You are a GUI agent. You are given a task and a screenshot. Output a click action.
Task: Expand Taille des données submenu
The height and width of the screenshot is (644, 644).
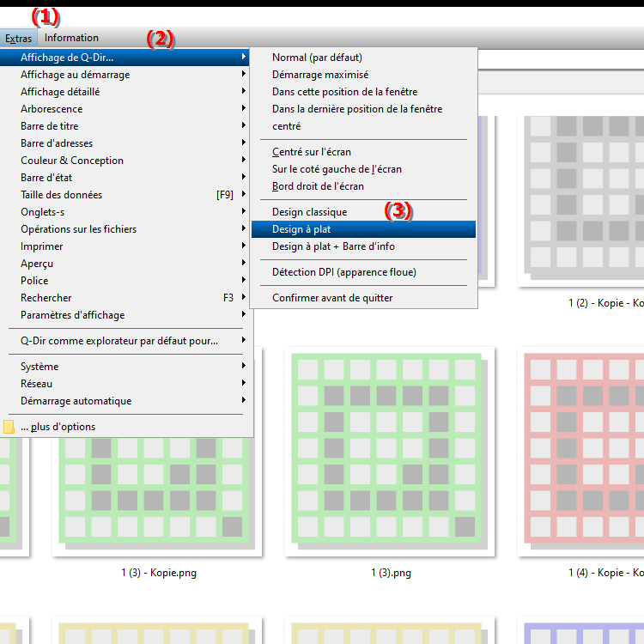(x=125, y=195)
